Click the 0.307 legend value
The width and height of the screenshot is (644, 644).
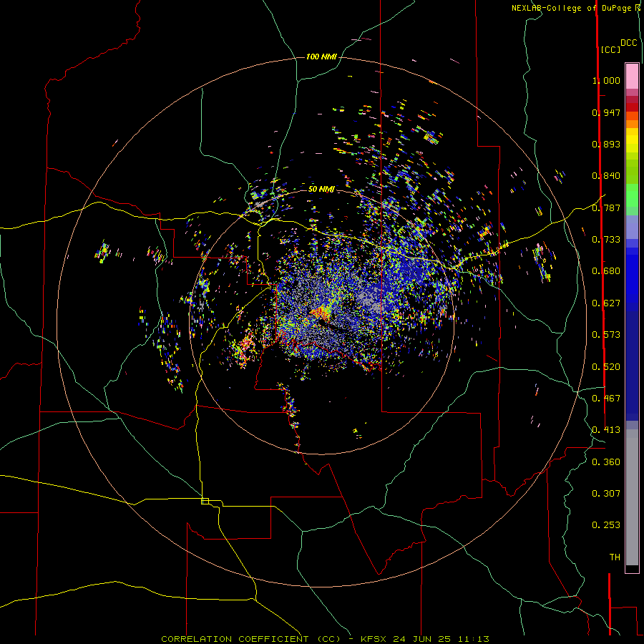(x=606, y=494)
